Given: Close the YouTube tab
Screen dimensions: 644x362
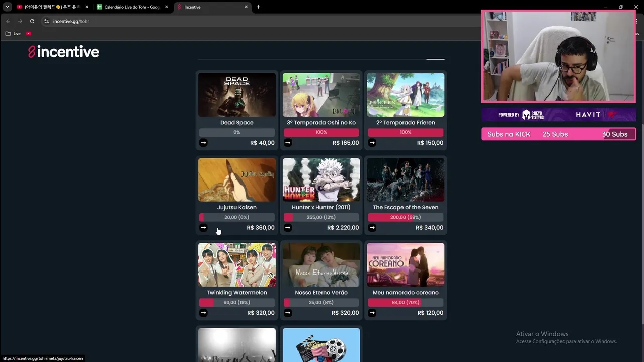Looking at the screenshot, I should (x=87, y=7).
